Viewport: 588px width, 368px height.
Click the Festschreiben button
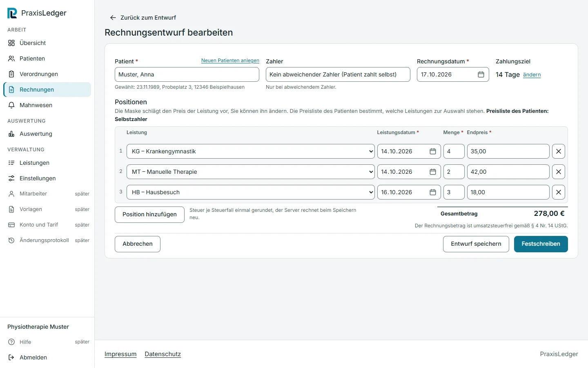(x=541, y=244)
